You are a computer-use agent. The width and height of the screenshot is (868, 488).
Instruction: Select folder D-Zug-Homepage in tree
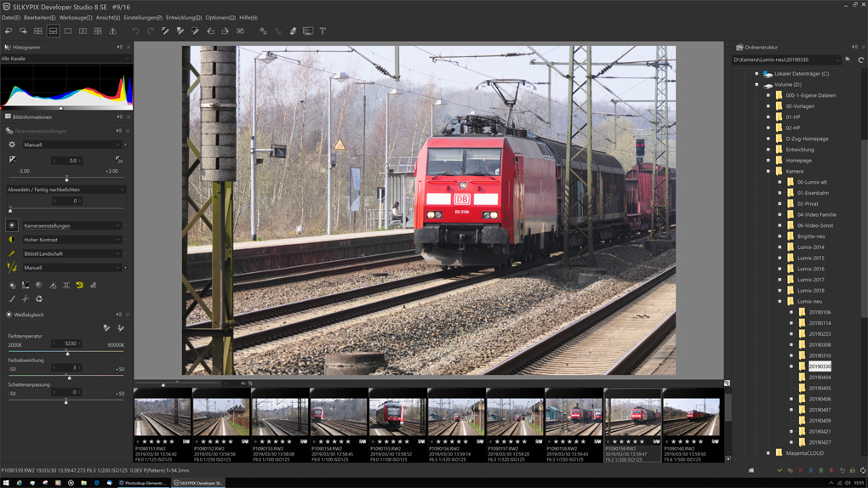click(807, 139)
